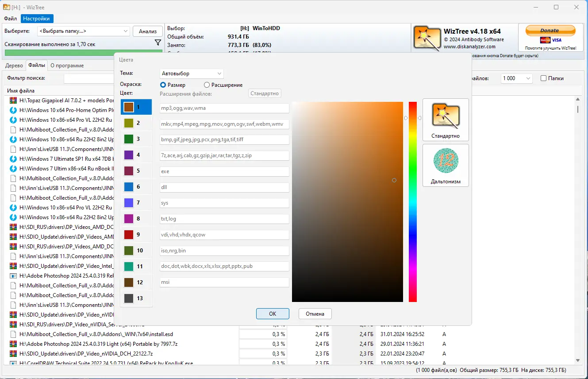Viewport: 588px width, 379px height.
Task: Open the 1 000 file count dropdown
Action: tap(516, 78)
